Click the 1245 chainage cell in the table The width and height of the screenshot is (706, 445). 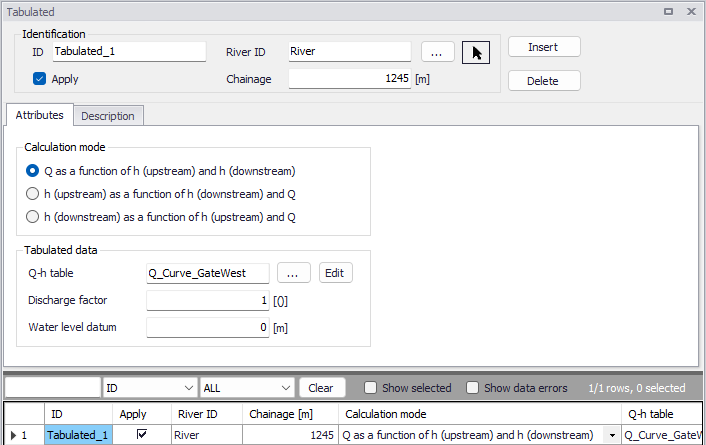[290, 435]
